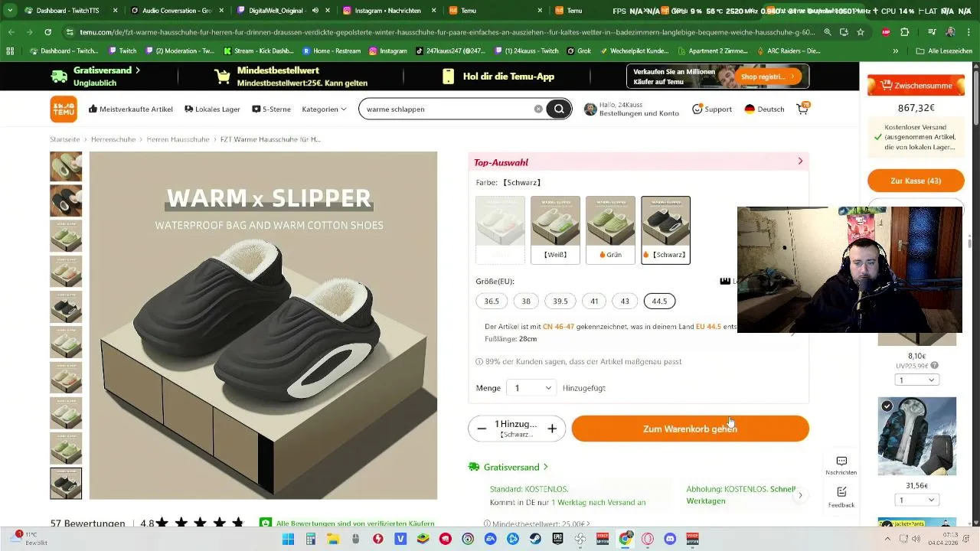Open the Menge quantity dropdown
The height and width of the screenshot is (551, 980).
[x=531, y=388]
